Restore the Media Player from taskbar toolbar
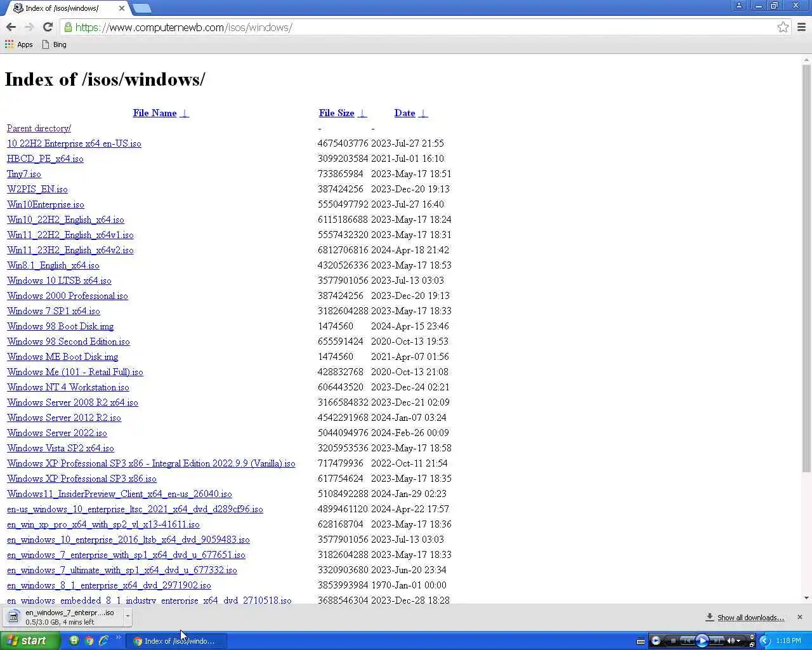Viewport: 812px width, 650px height. coord(752,645)
